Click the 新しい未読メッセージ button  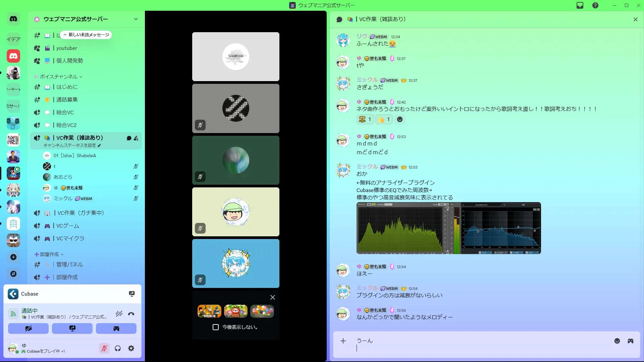pyautogui.click(x=87, y=35)
